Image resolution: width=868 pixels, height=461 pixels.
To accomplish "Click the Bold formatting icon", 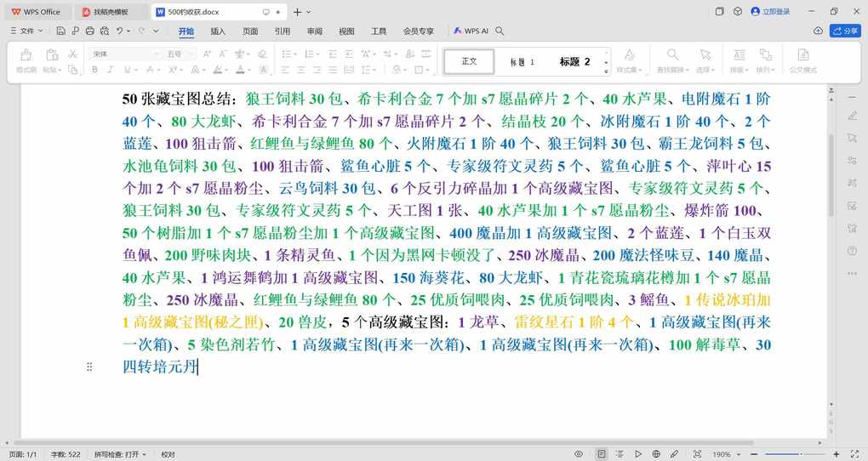I will [x=95, y=70].
